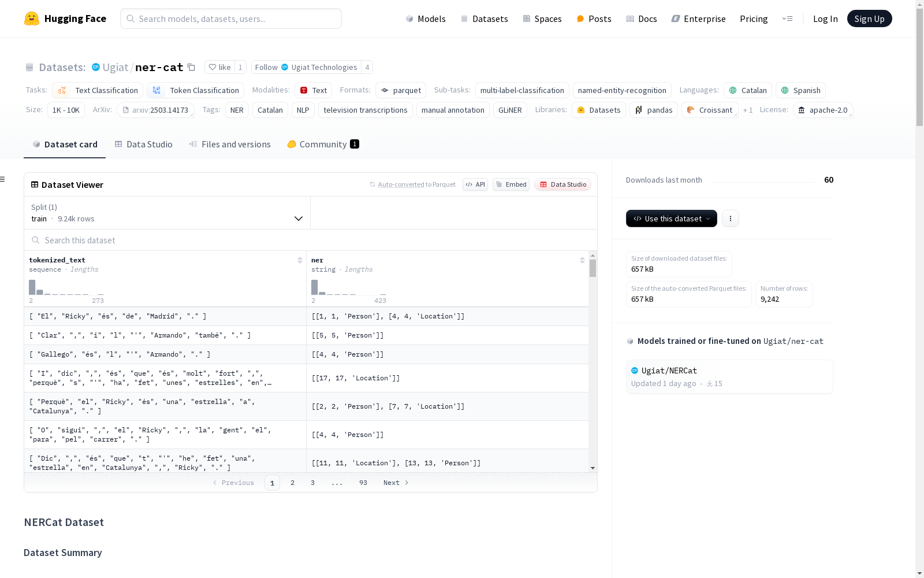Go to Pricing

(754, 18)
